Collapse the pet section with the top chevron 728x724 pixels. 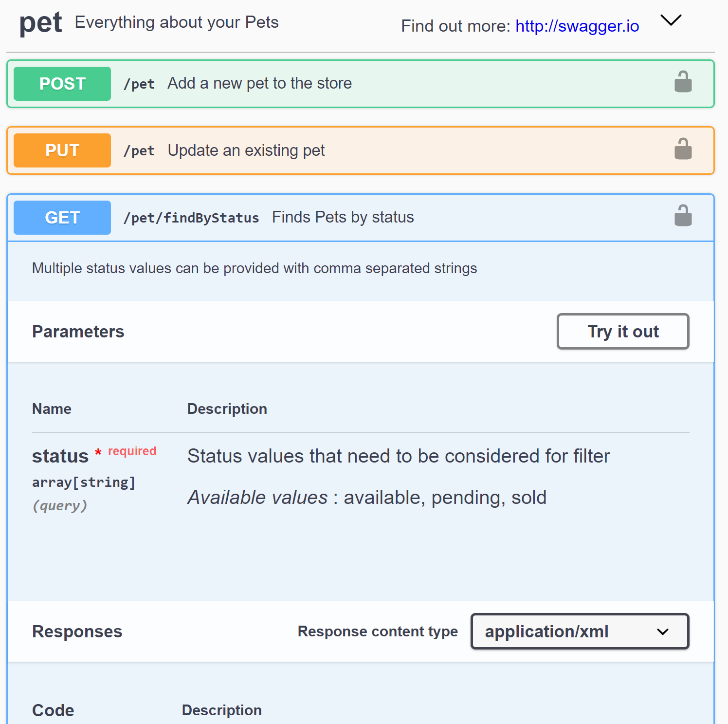(671, 21)
